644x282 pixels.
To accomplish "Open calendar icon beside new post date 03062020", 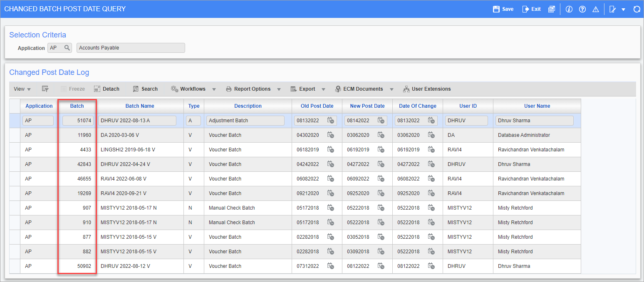I will 381,135.
